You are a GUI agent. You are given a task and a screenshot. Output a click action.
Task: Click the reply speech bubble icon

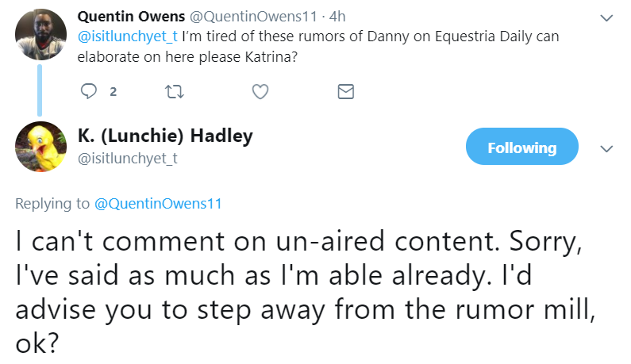(90, 92)
